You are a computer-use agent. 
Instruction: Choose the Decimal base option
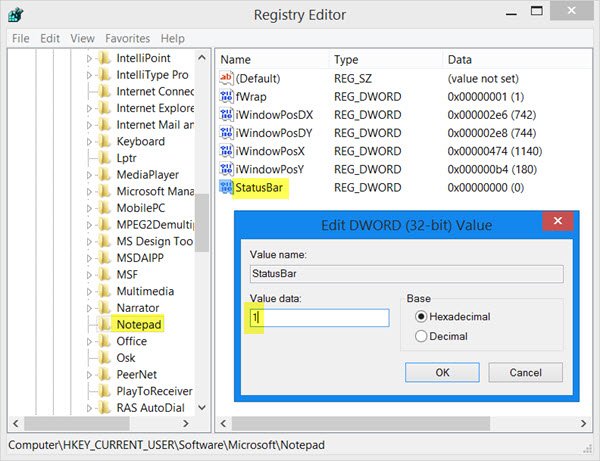tap(421, 337)
